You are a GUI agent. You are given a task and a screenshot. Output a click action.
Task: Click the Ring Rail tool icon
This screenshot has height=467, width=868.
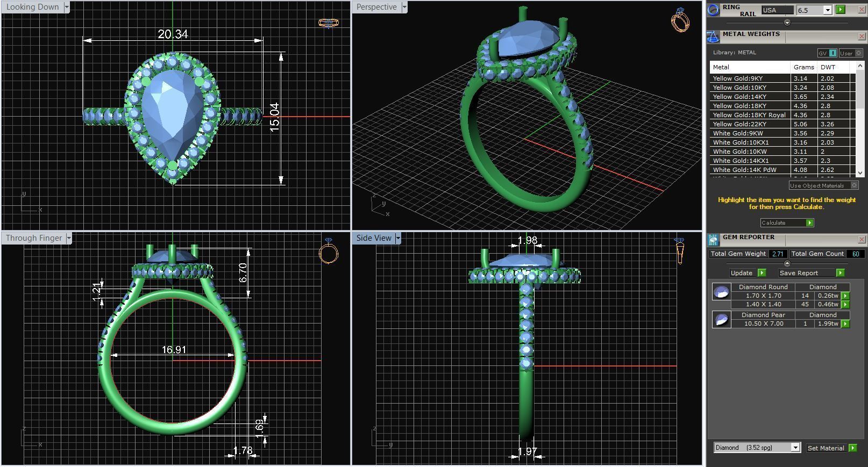point(713,10)
